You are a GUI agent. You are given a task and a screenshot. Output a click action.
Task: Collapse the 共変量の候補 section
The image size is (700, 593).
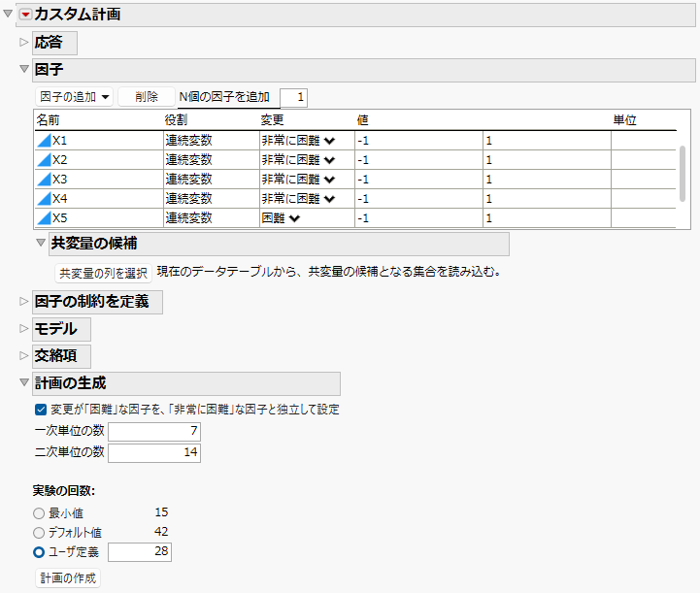coord(41,243)
